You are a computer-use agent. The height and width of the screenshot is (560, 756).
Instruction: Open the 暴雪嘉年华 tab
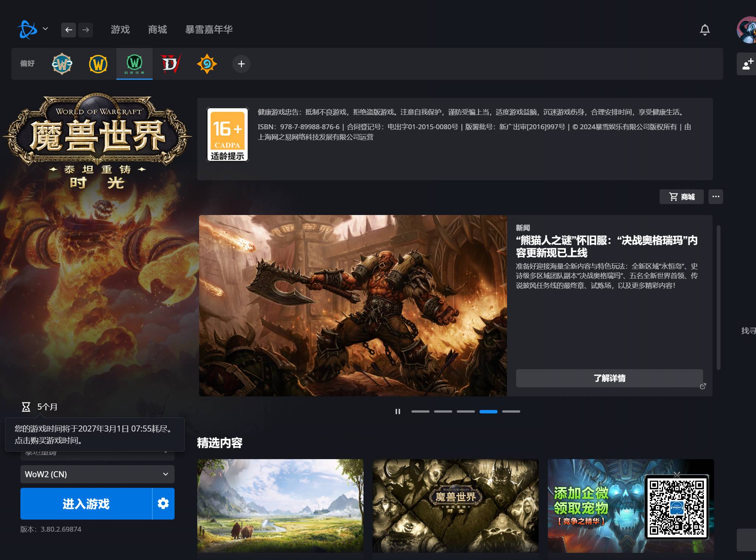209,29
